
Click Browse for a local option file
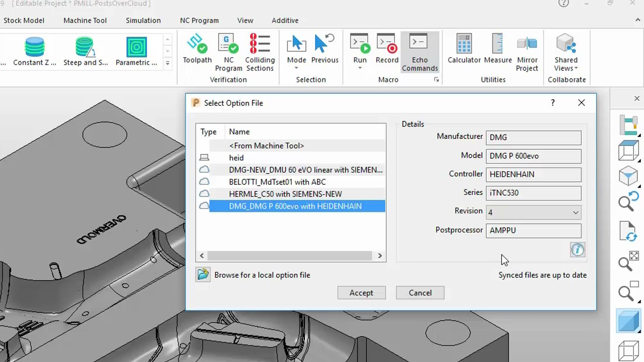click(262, 275)
